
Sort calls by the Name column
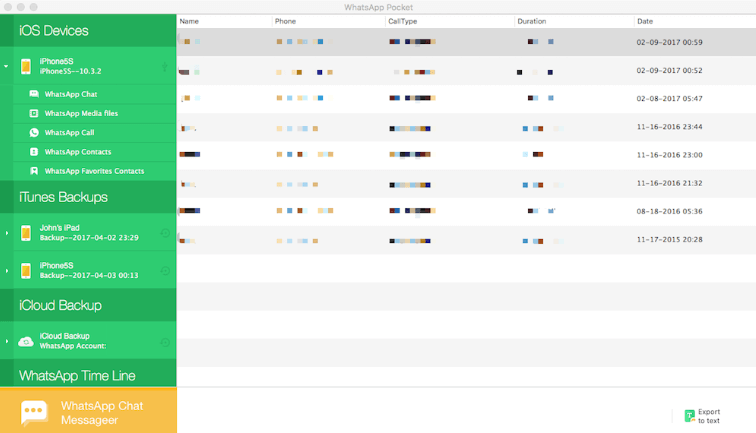tap(224, 21)
